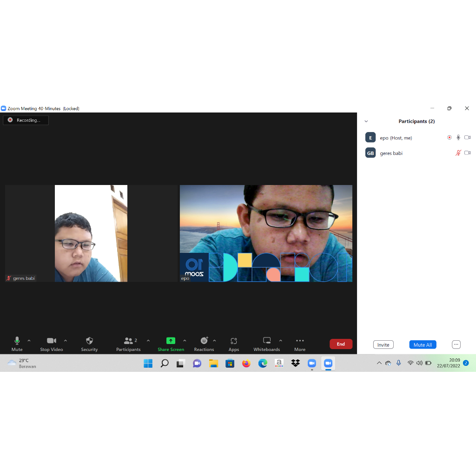Select participant epo (Host, me)
The image size is (476, 476).
point(418,138)
